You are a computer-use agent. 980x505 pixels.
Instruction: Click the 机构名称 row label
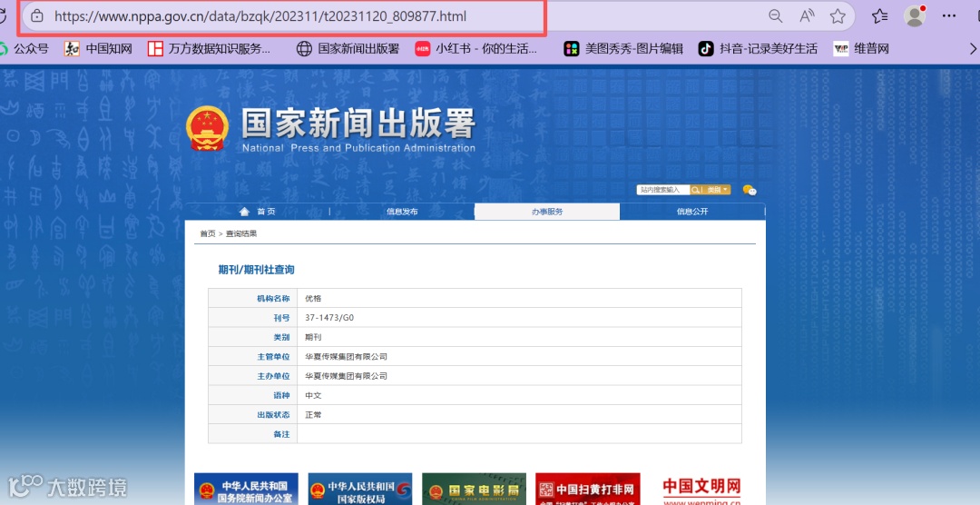[273, 299]
